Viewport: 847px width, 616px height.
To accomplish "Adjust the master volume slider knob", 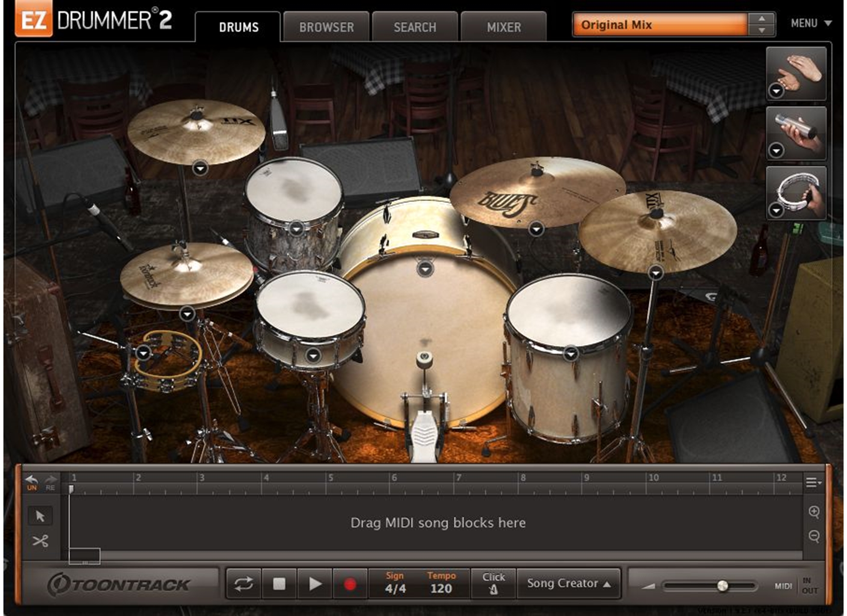I will coord(722,586).
